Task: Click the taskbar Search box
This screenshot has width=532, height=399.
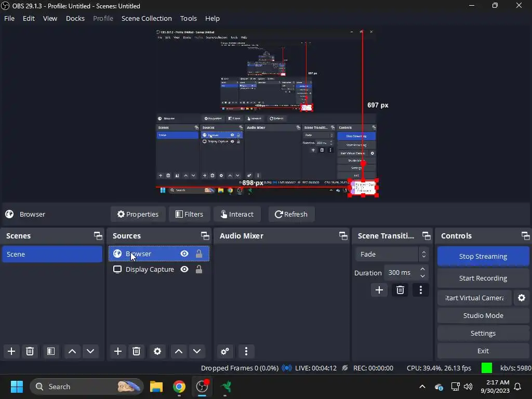Action: pos(87,387)
